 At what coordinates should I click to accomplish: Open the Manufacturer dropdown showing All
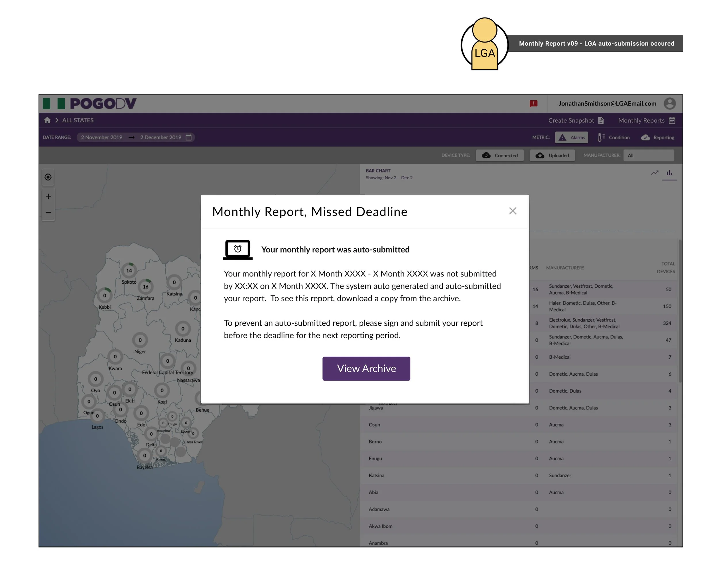point(649,155)
